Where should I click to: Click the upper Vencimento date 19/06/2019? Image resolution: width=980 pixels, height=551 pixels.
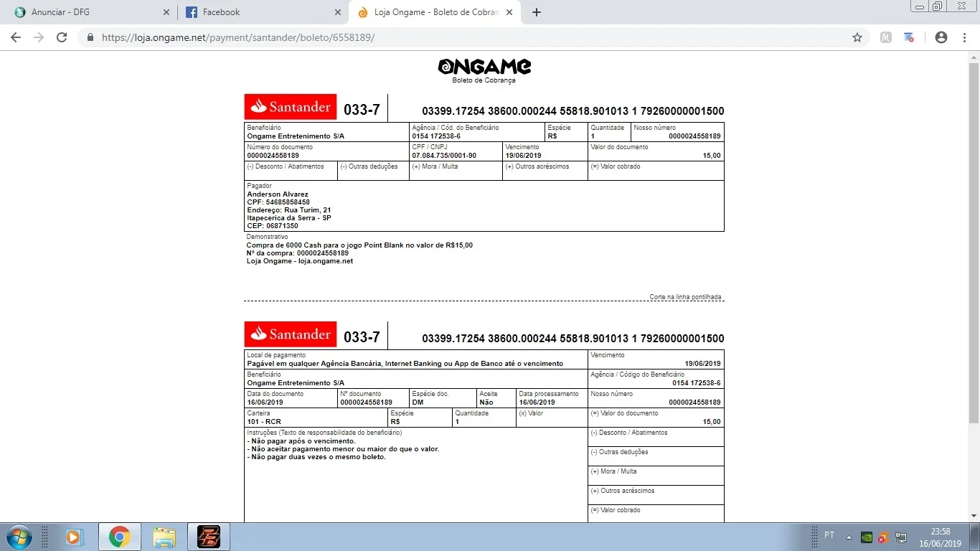point(523,156)
